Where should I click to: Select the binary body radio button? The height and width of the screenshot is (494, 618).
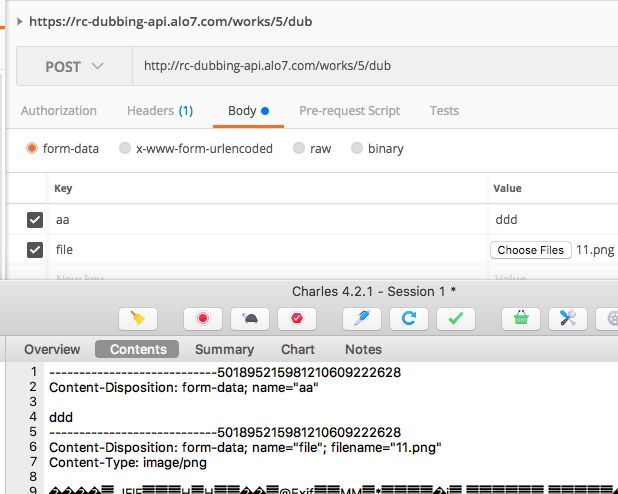[357, 149]
